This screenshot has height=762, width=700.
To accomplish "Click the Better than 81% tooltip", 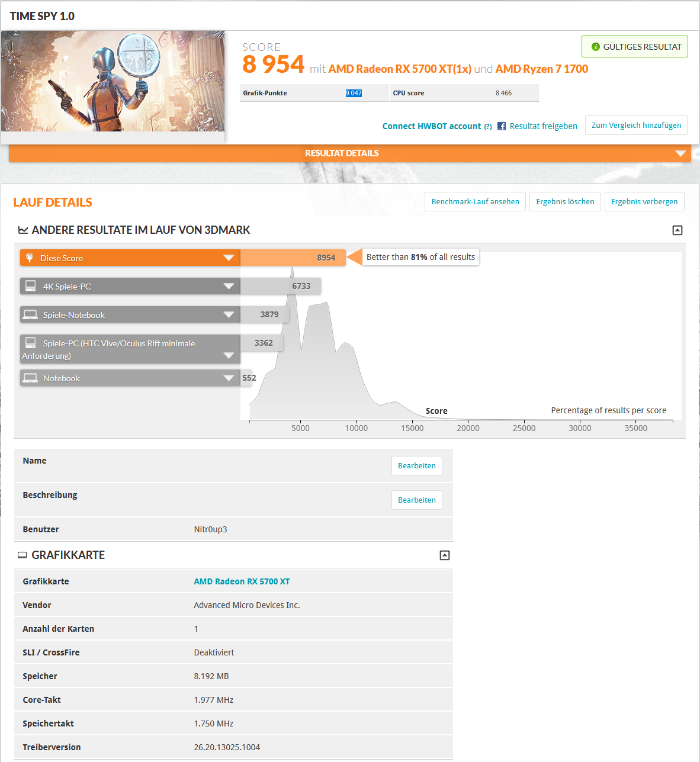I will pos(420,257).
